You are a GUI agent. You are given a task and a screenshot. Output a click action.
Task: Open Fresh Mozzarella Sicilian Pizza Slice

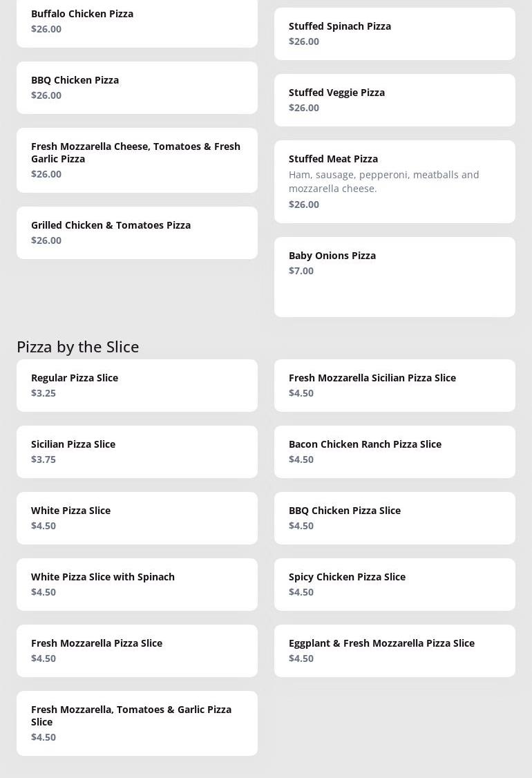[395, 386]
